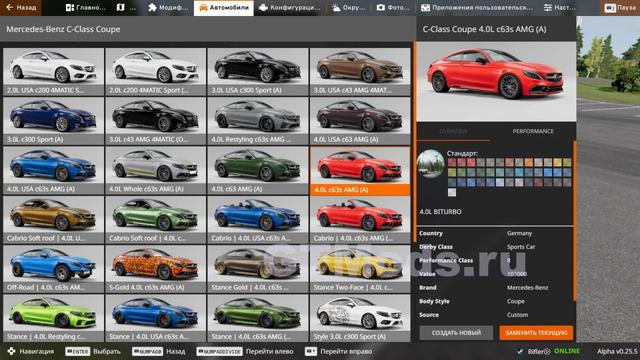Open the map icon tab

[x=127, y=7]
